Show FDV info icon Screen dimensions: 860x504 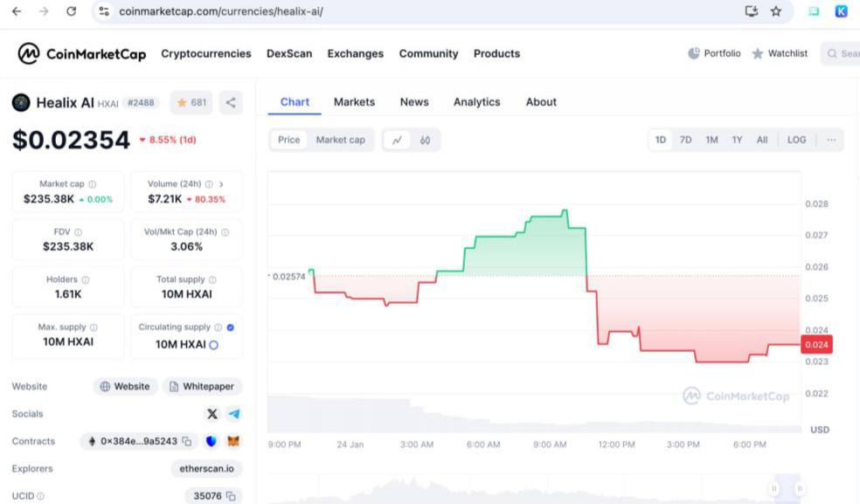[78, 232]
